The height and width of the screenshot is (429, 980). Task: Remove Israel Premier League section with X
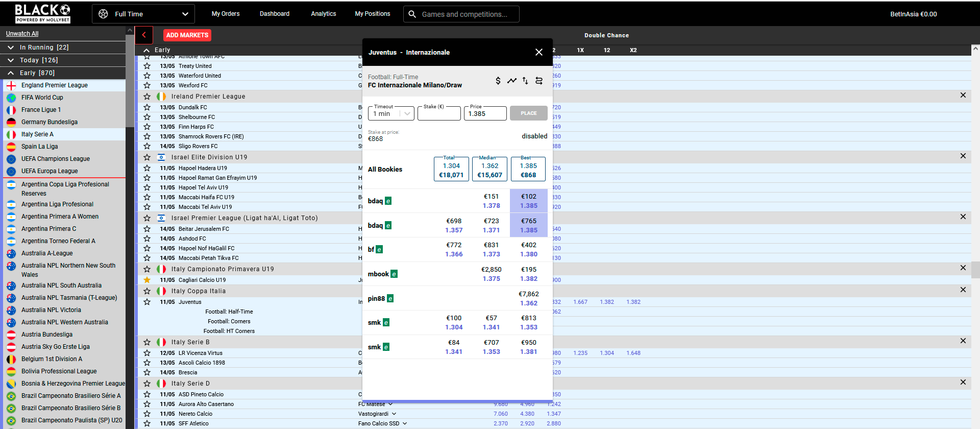[x=963, y=217]
